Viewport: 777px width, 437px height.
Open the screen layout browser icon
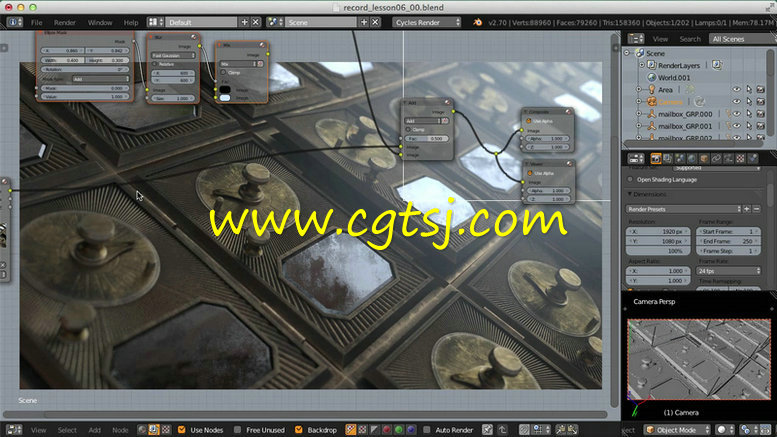156,22
